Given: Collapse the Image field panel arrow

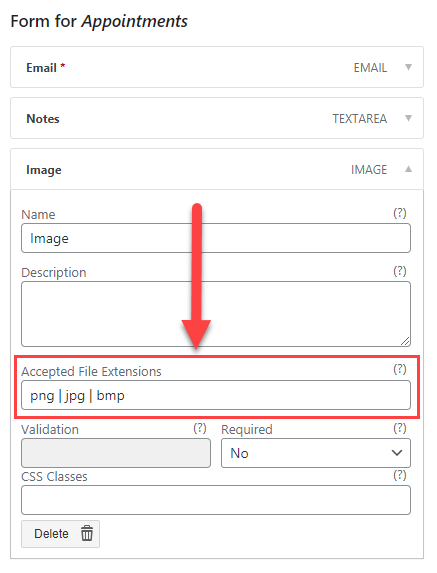Looking at the screenshot, I should [408, 169].
